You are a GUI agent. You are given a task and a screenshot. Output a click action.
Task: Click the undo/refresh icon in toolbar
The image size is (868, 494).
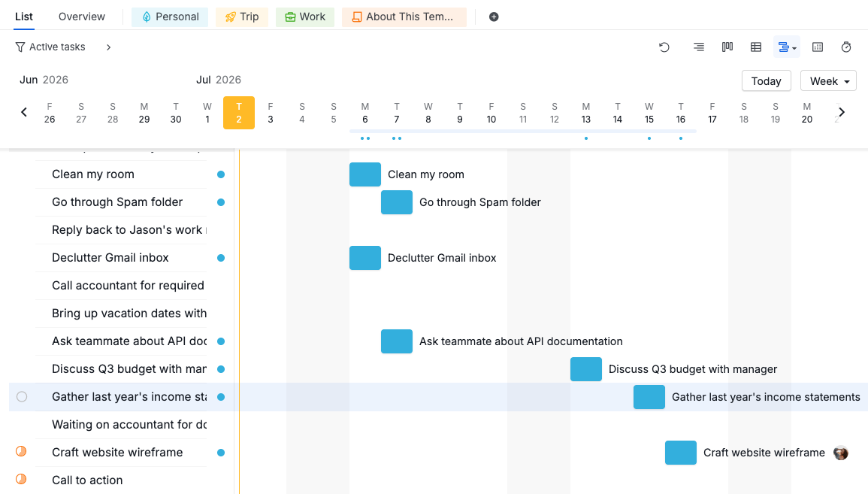664,47
